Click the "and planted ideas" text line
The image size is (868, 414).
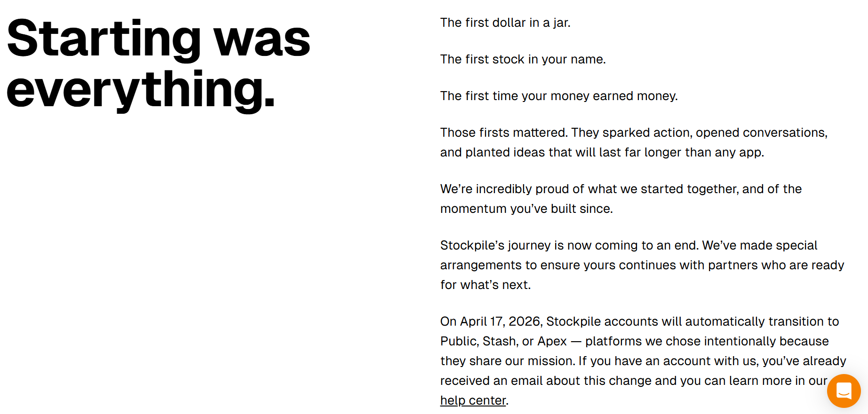tap(602, 152)
